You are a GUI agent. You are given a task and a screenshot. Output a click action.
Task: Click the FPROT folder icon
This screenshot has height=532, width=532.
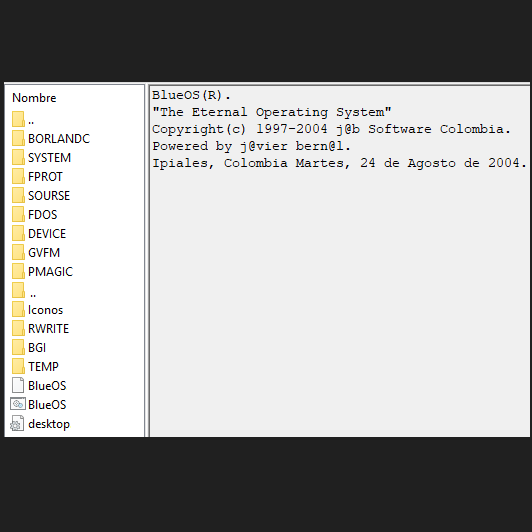(x=18, y=176)
